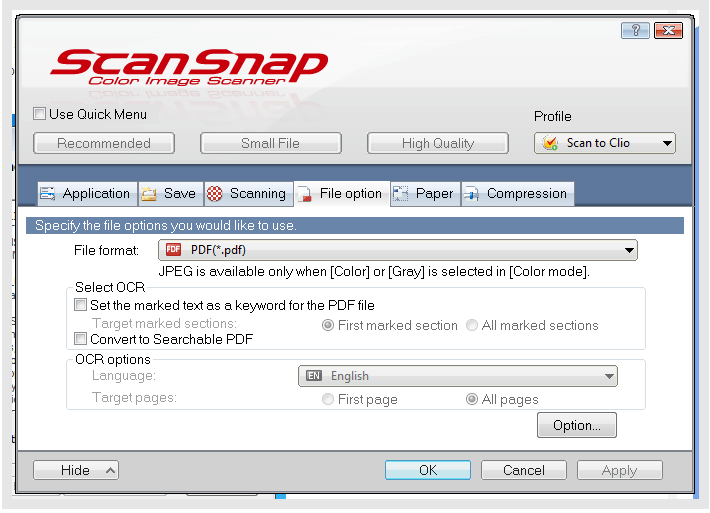The image size is (710, 513).
Task: Switch to the Compression tab
Action: click(526, 194)
